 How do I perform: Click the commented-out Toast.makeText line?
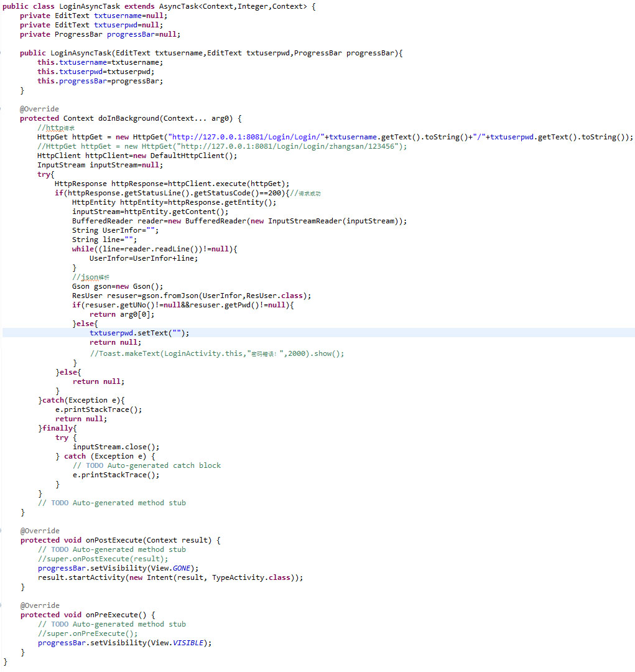click(x=216, y=353)
